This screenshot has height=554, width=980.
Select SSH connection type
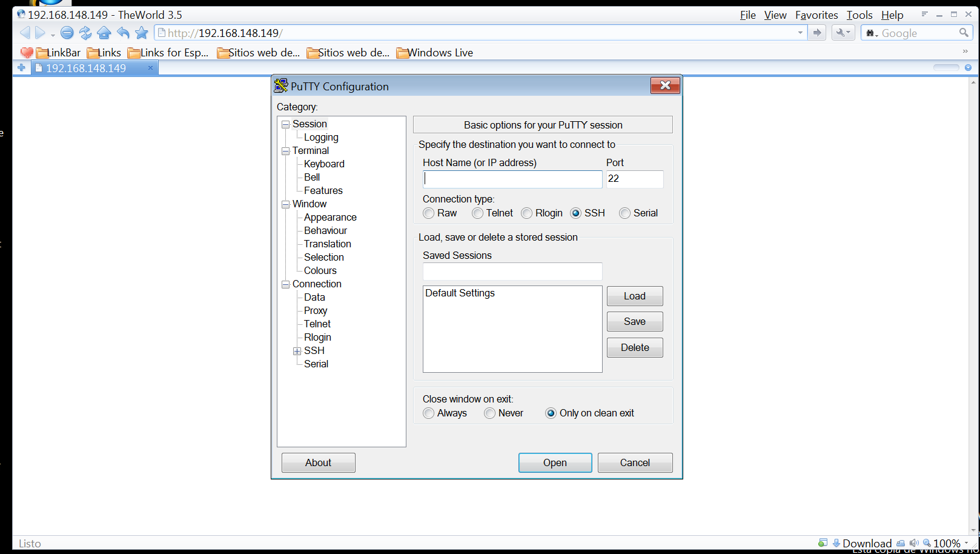point(576,213)
